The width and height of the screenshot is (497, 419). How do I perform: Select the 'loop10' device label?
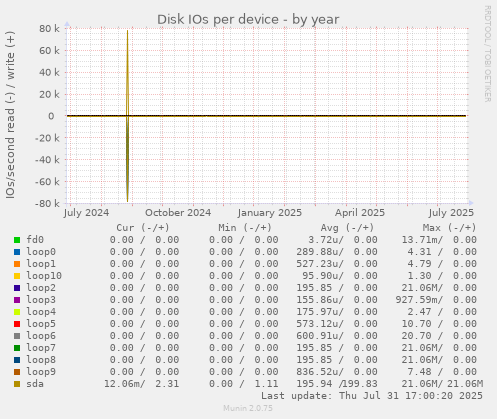tap(44, 276)
